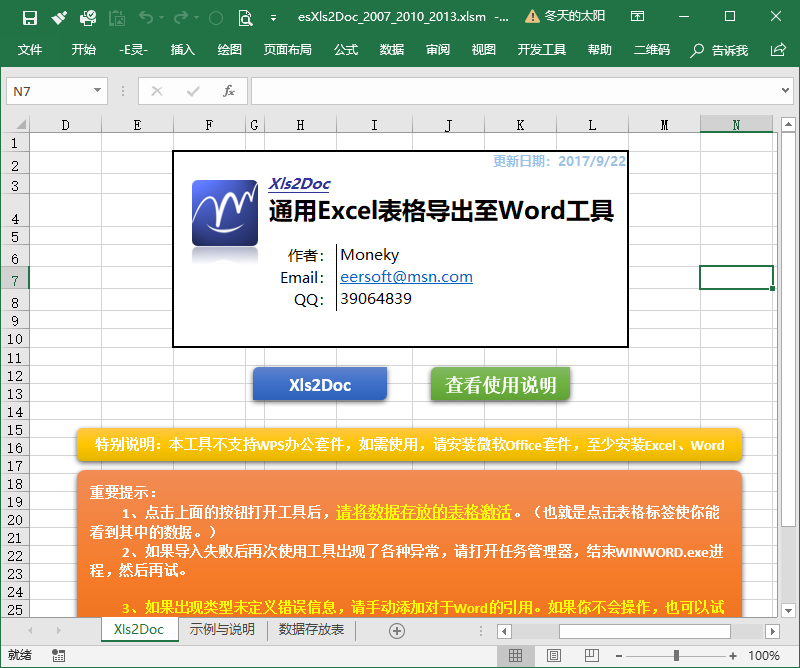Open the 文件 menu tab
Image resolution: width=800 pixels, height=668 pixels.
[x=30, y=50]
